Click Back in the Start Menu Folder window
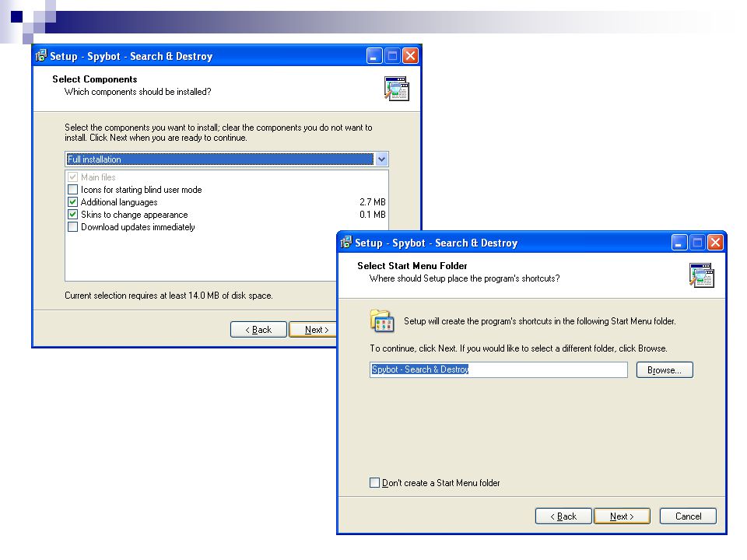The width and height of the screenshot is (747, 560). [563, 516]
